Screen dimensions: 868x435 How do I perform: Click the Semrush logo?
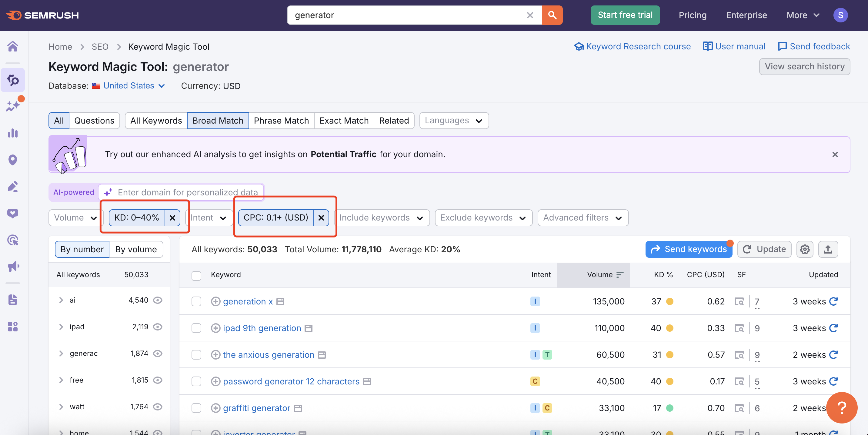tap(42, 15)
